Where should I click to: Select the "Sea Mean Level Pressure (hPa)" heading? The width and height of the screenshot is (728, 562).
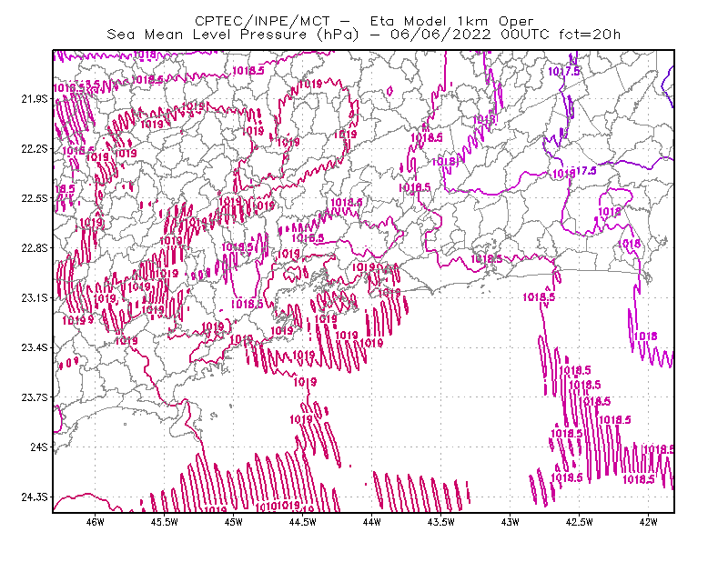pos(233,35)
